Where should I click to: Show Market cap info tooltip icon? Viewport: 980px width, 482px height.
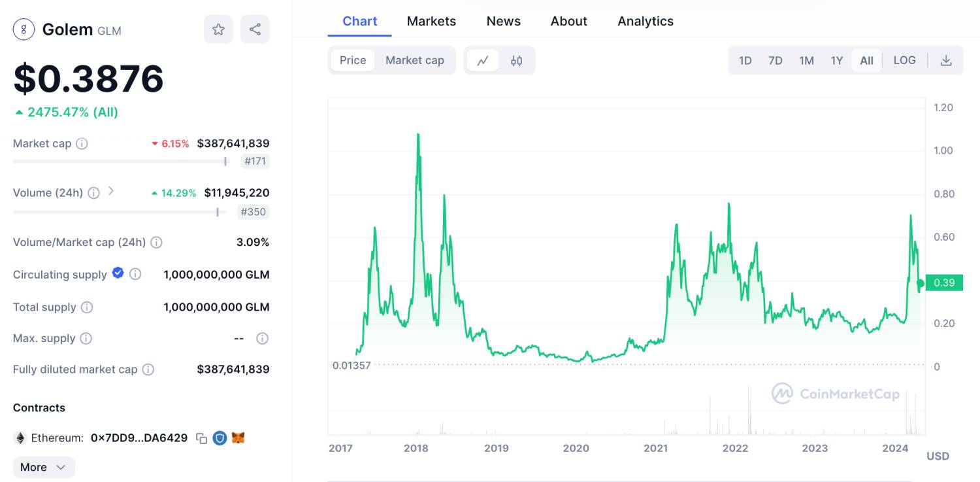pyautogui.click(x=82, y=143)
